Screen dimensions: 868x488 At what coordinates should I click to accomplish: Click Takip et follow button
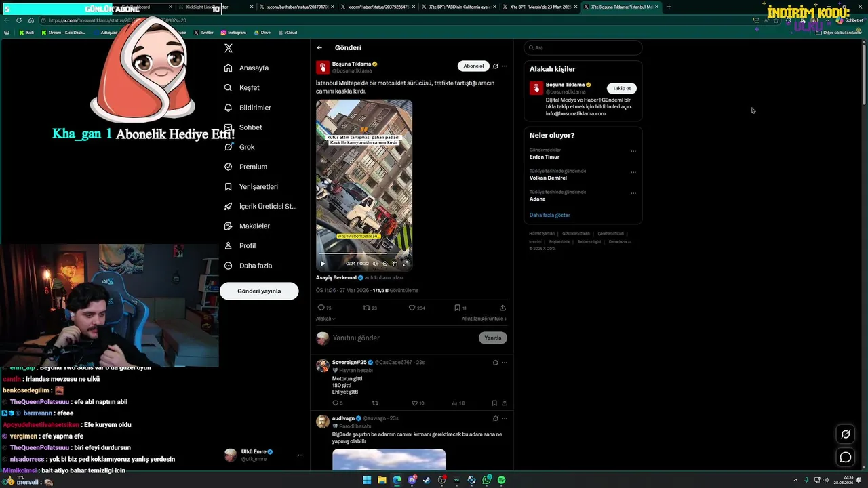tap(622, 88)
